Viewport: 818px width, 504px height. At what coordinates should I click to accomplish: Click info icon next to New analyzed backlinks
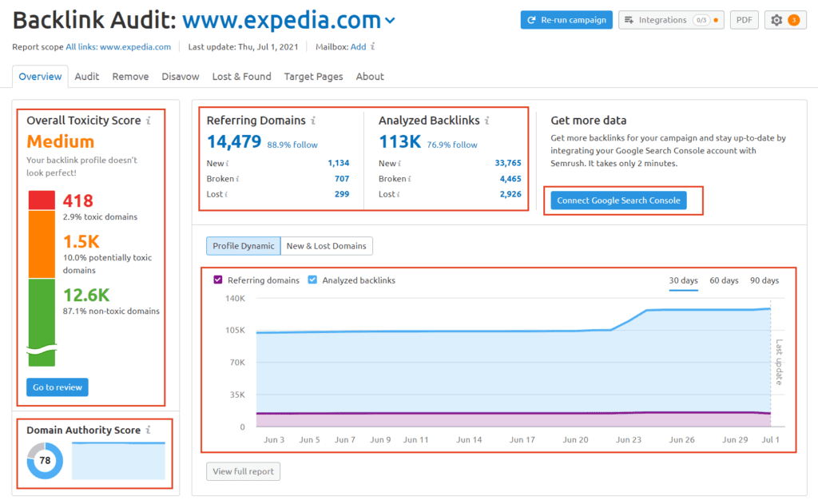399,163
